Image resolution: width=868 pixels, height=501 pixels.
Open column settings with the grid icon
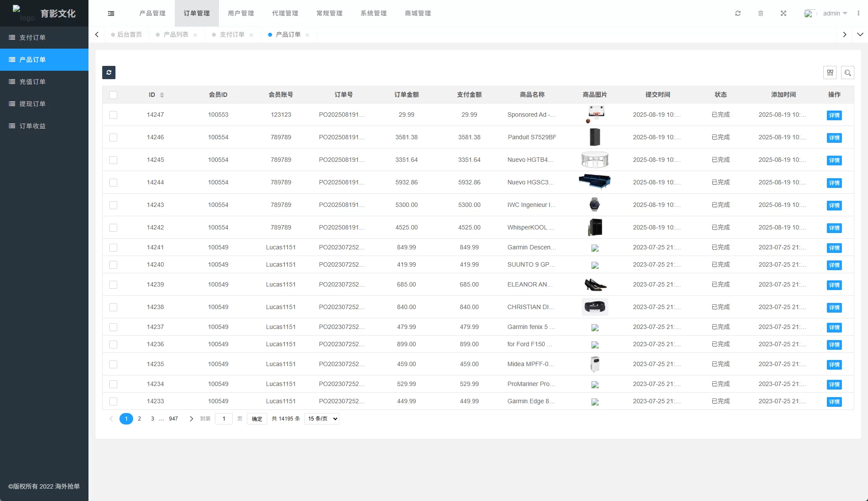click(830, 73)
